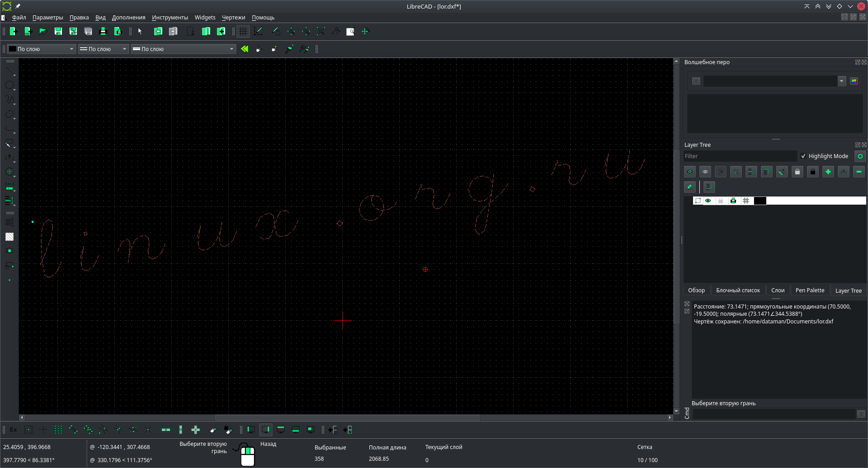Click the Filter field in Layer Tree

[x=740, y=156]
